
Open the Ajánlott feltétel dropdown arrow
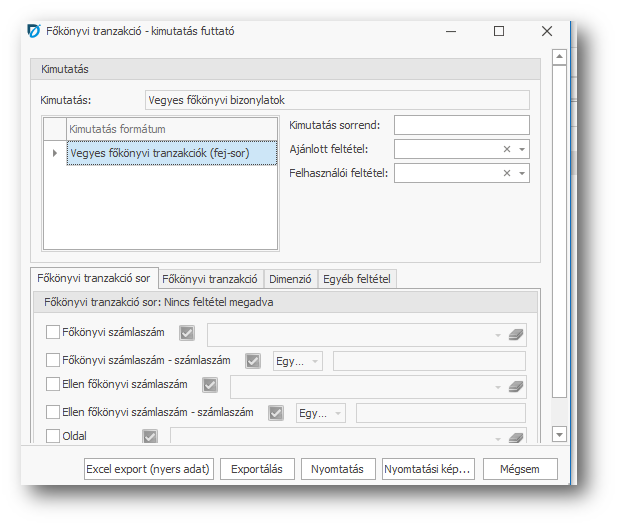click(522, 149)
